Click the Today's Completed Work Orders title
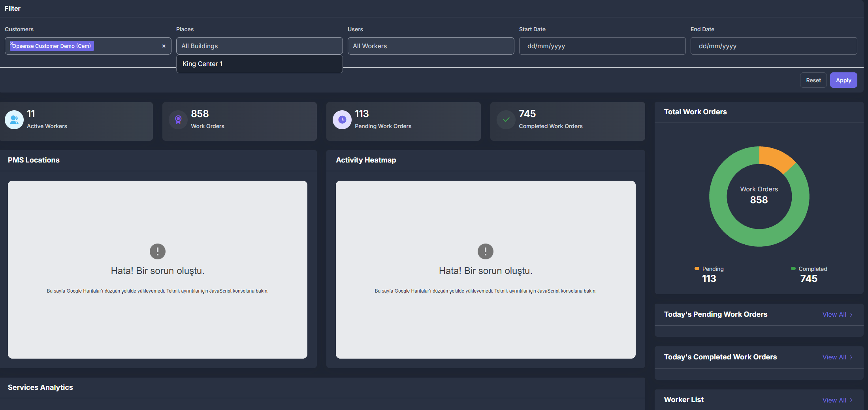The height and width of the screenshot is (410, 868). (x=720, y=357)
